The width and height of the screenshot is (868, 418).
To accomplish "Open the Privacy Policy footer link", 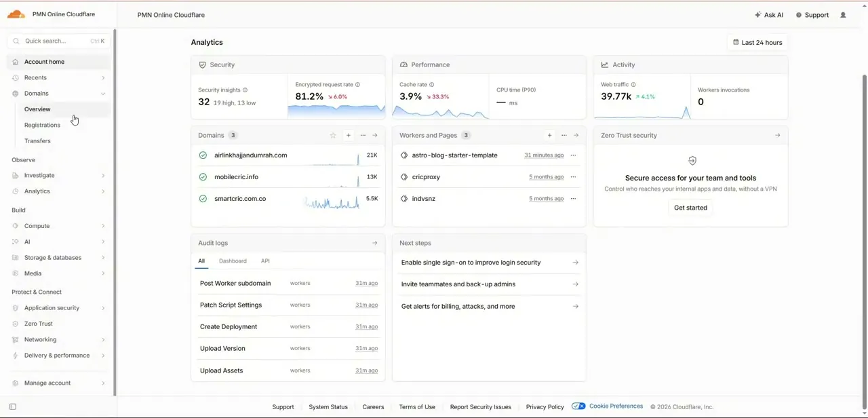I will click(545, 407).
